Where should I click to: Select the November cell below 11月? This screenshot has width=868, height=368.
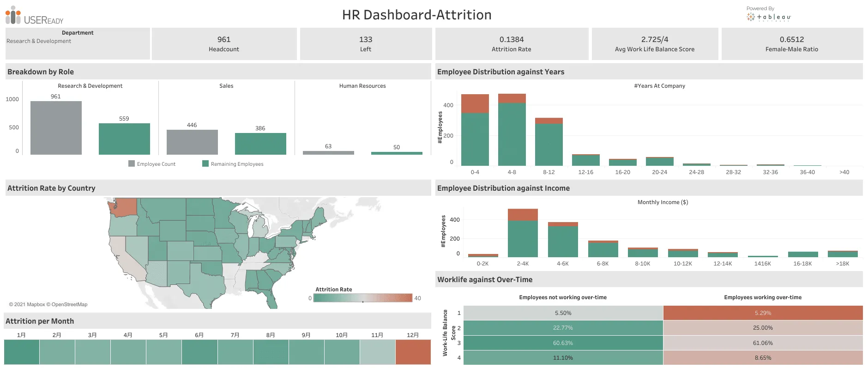[x=378, y=352]
